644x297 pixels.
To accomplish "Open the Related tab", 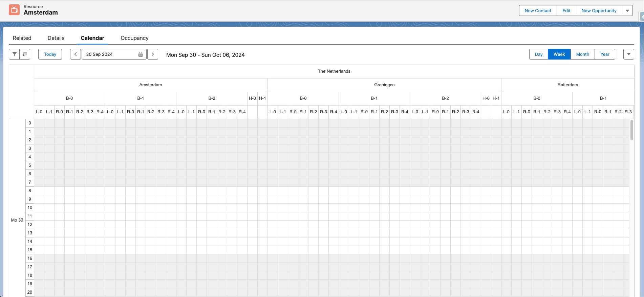I will 22,38.
